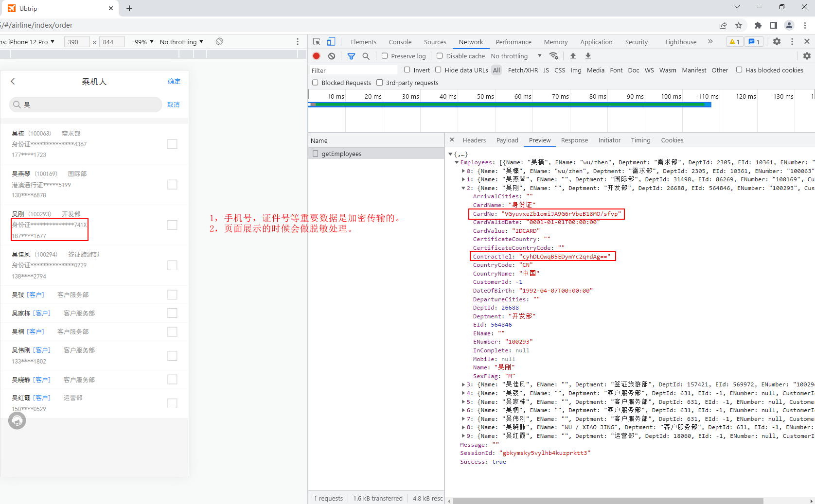Open the Sources tab
815x504 pixels.
pos(435,42)
